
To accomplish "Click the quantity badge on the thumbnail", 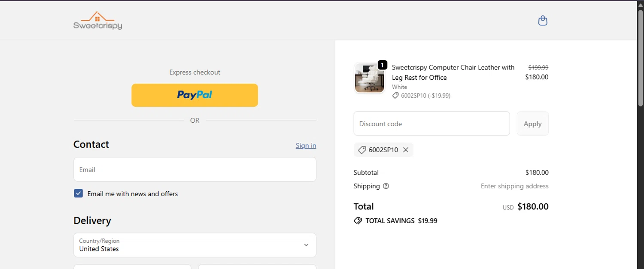I will coord(382,65).
